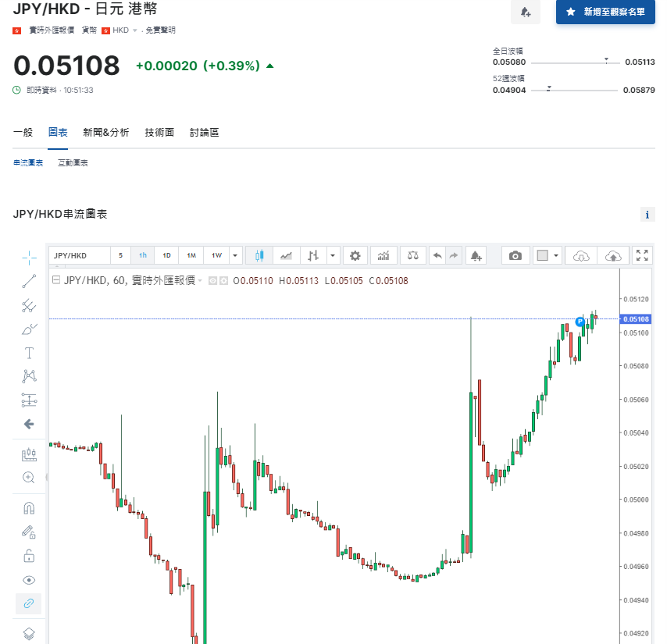Viewport: 667px width, 644px height.
Task: Switch to the 技術面 tab
Action: 159,133
